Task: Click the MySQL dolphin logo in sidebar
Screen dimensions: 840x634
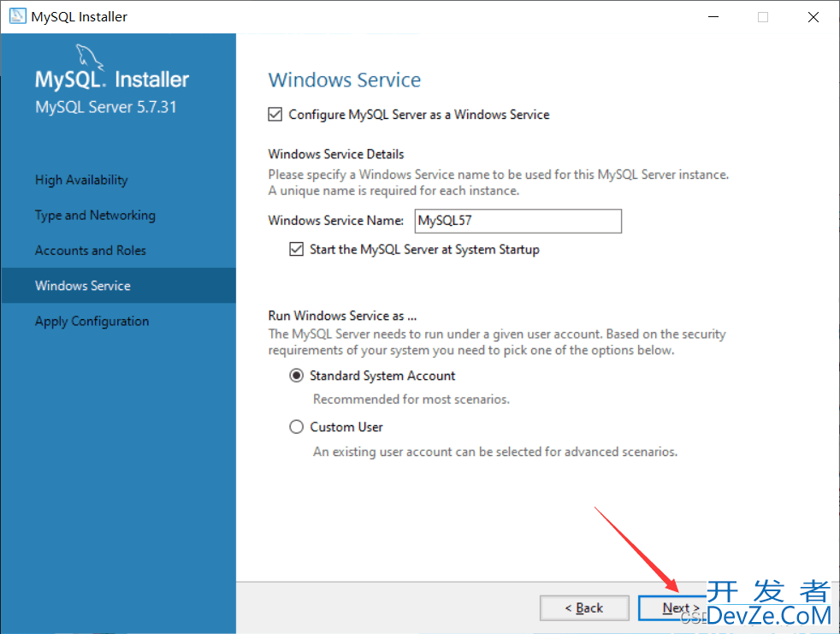Action: pos(88,56)
